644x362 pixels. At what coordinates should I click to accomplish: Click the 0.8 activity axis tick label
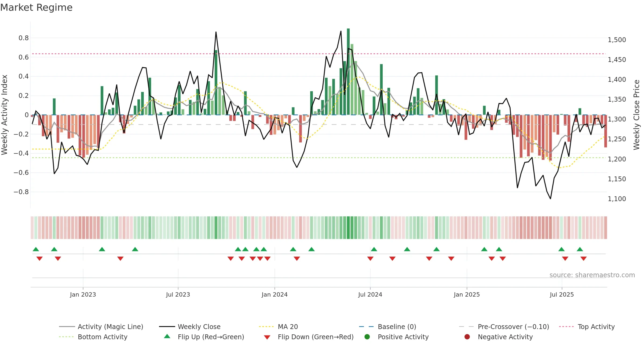click(24, 38)
